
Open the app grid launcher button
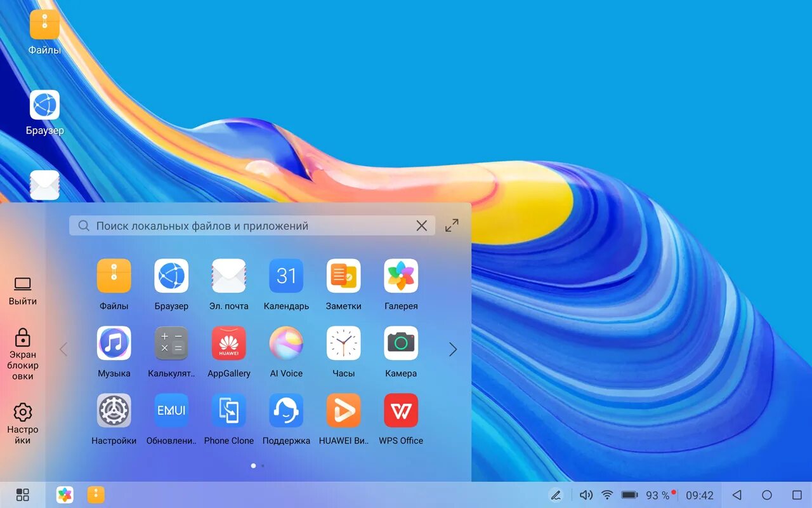click(x=22, y=495)
